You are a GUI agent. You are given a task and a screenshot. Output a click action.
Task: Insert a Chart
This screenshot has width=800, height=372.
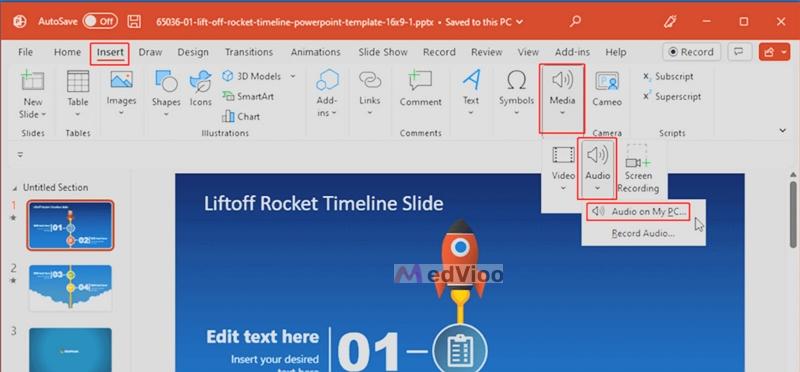pyautogui.click(x=241, y=116)
